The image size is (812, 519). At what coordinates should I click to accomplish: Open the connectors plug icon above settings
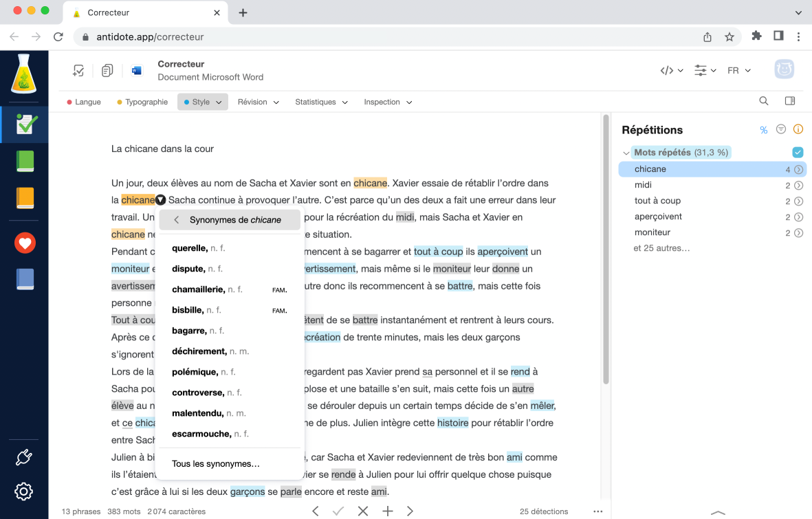click(x=24, y=456)
